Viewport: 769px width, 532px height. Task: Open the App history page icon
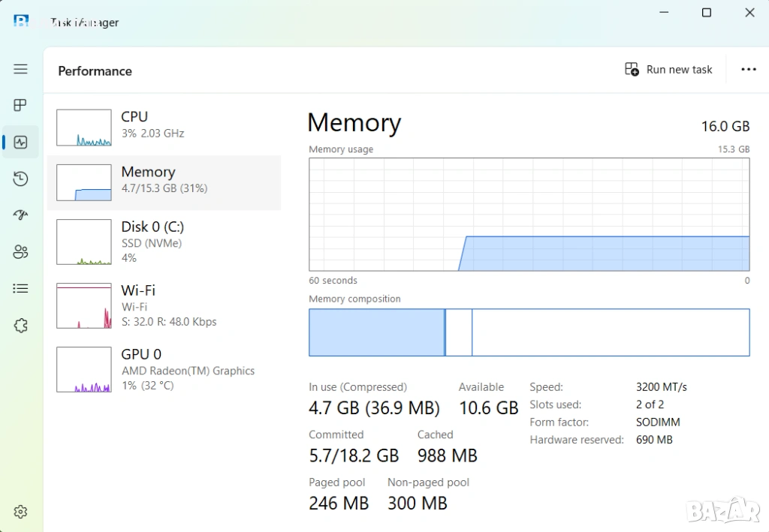pyautogui.click(x=20, y=179)
